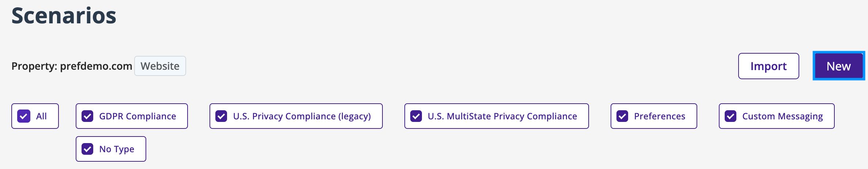Untick U.S. Privacy Compliance (legacy) checkbox
The image size is (868, 169).
coord(221,116)
